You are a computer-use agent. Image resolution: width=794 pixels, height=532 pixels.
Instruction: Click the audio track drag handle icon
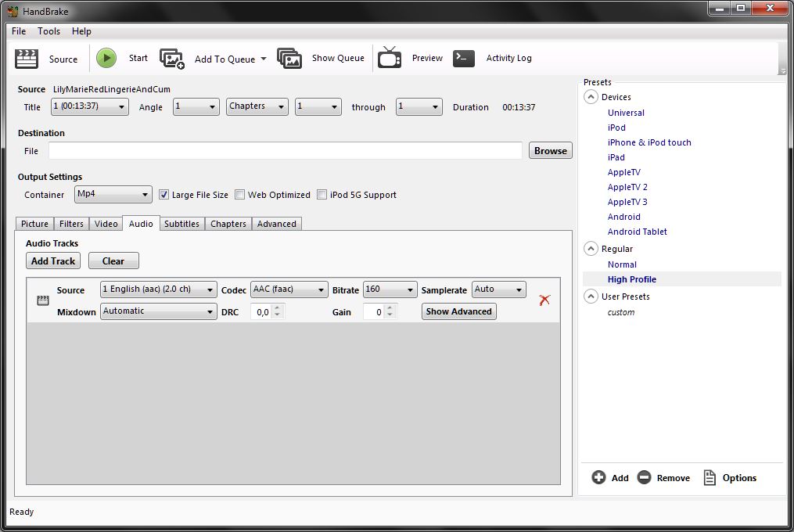tap(43, 300)
